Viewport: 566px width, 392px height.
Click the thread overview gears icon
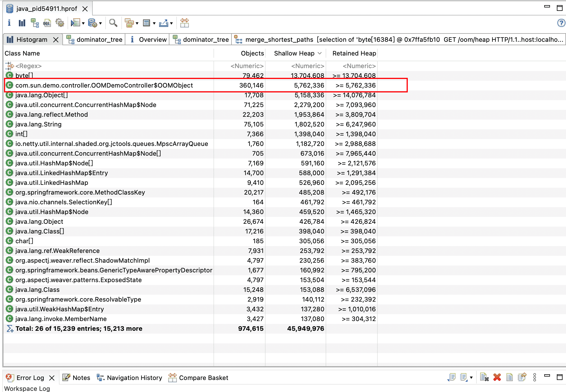pyautogui.click(x=60, y=23)
